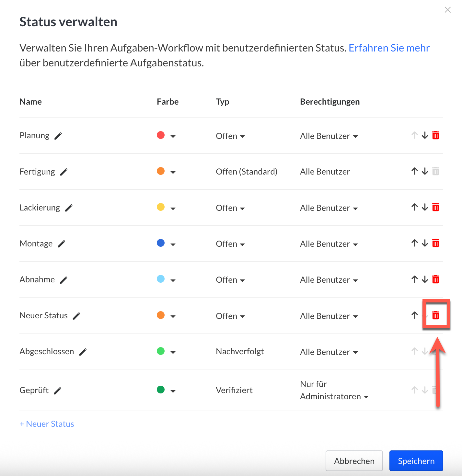Screen dimensions: 462x476
Task: Move Neuer Status up with arrow
Action: click(x=414, y=315)
